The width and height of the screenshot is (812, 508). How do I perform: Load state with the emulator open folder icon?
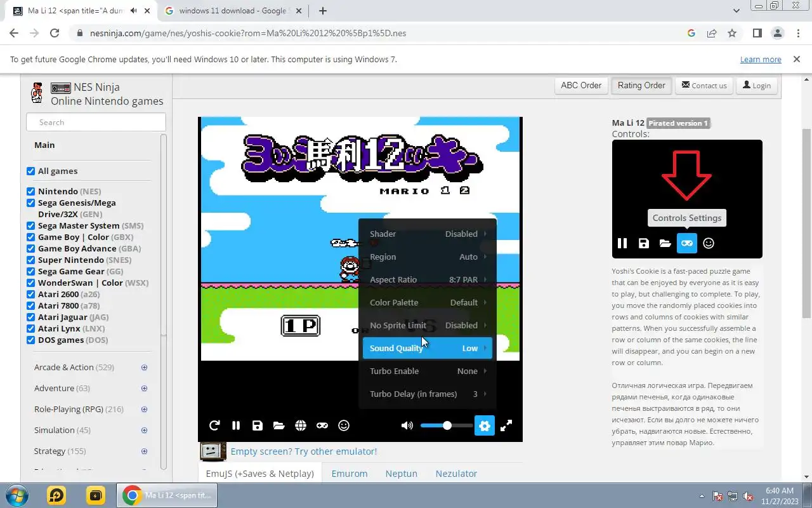(x=279, y=425)
